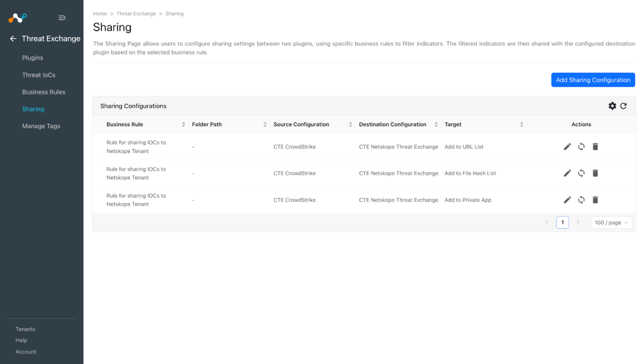The height and width of the screenshot is (364, 644).
Task: Open table settings gear icon
Action: coord(612,106)
